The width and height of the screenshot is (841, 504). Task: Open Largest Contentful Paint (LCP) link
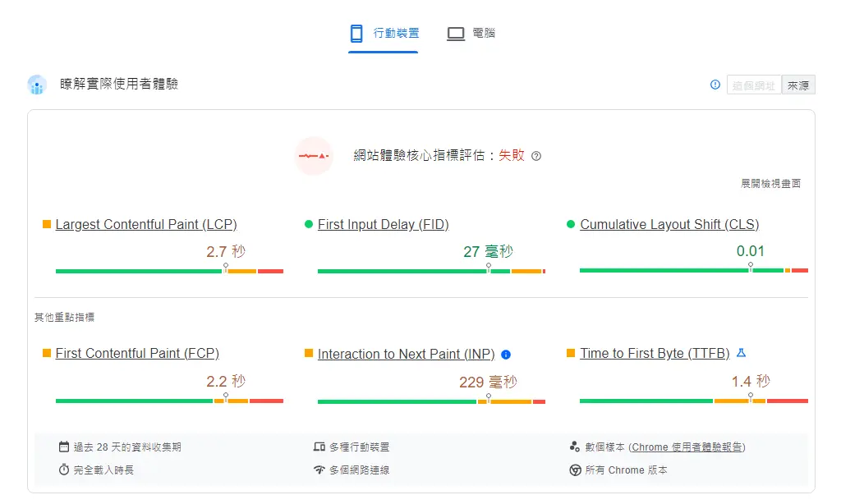(x=146, y=225)
